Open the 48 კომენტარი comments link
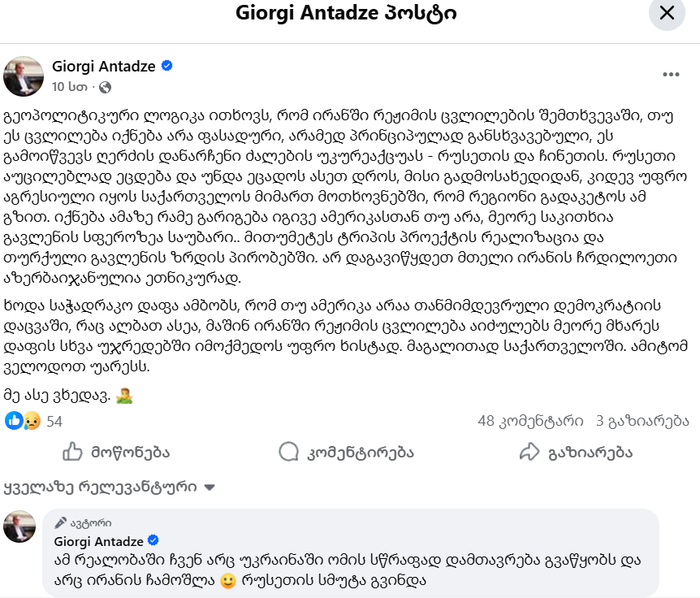 coord(530,421)
